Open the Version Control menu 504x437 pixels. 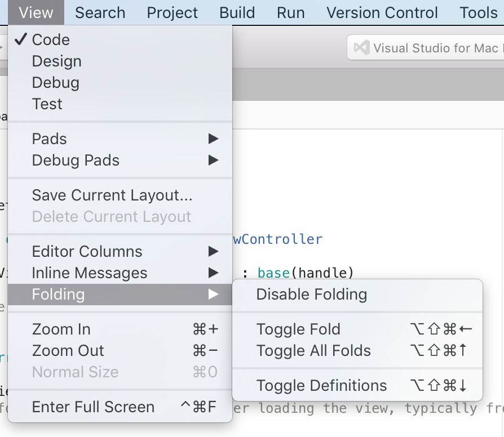382,12
